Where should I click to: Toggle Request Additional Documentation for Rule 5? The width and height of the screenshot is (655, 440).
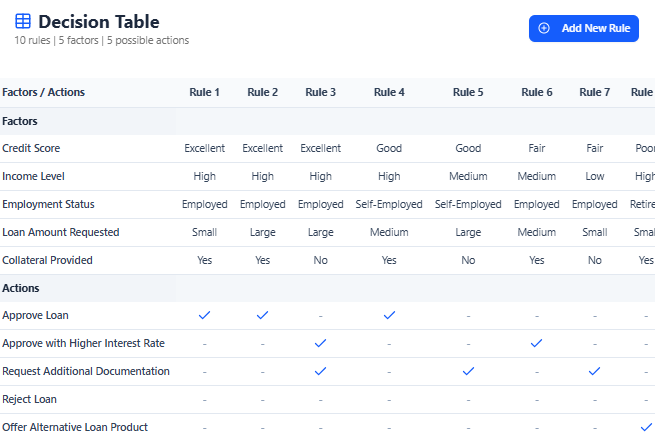point(468,371)
